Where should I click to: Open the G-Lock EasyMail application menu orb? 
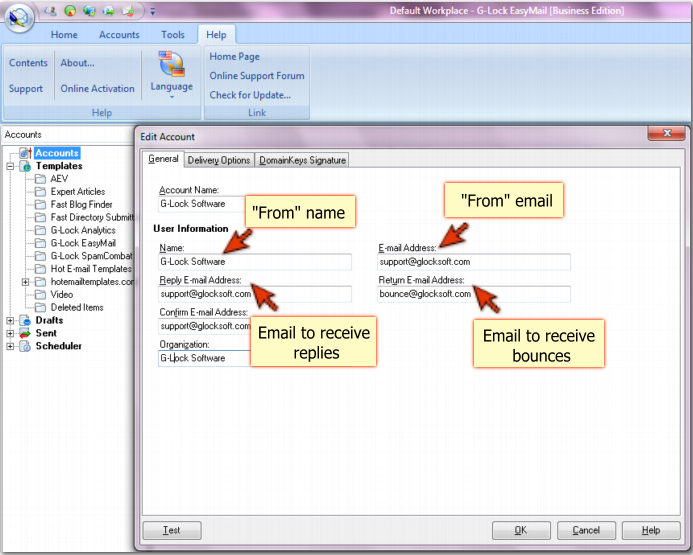(19, 18)
